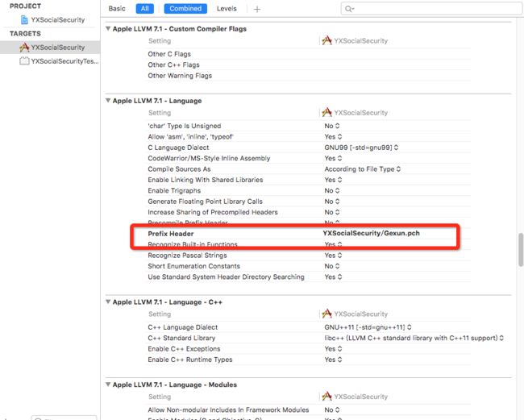Click the C++ Language Dialect setting name
The width and height of the screenshot is (524, 420).
pyautogui.click(x=183, y=327)
